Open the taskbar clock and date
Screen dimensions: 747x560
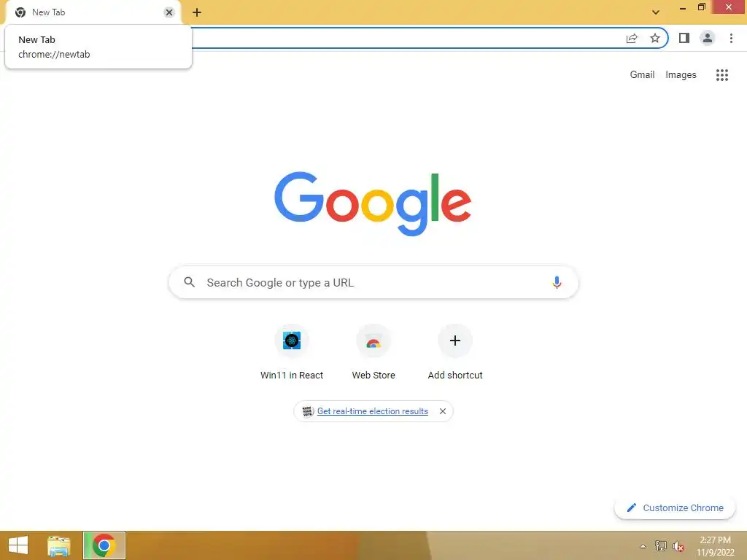tap(715, 546)
